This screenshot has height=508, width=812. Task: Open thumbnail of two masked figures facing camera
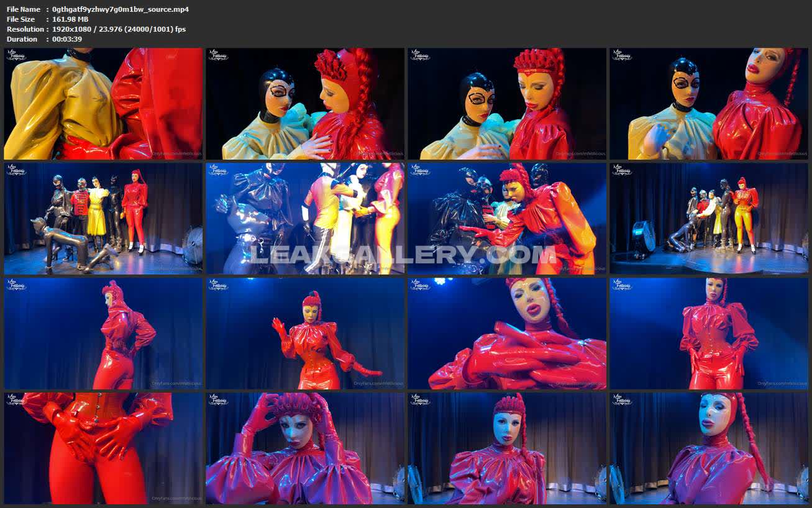(x=708, y=104)
